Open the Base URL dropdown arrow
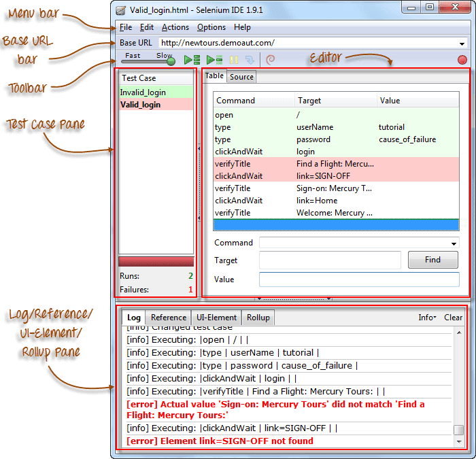476x459 pixels. pyautogui.click(x=462, y=44)
